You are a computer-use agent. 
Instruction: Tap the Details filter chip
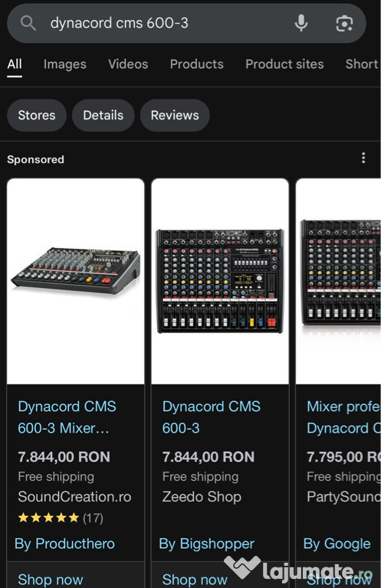103,115
